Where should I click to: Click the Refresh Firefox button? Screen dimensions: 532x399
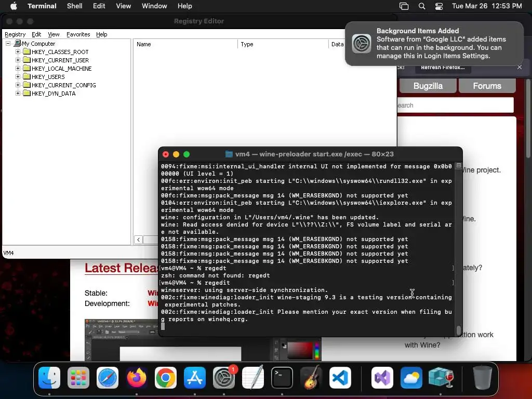tap(443, 68)
